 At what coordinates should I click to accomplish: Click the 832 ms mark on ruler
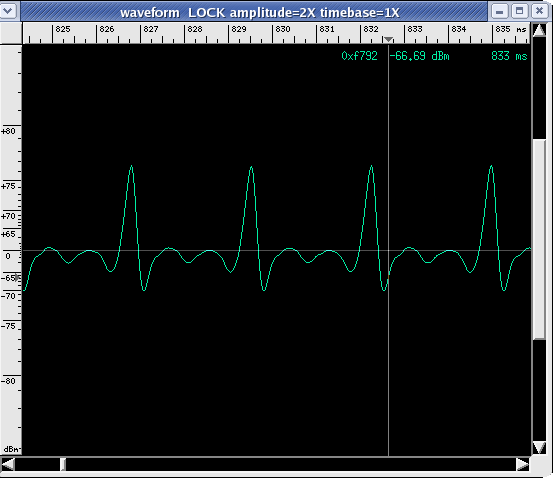(x=371, y=29)
